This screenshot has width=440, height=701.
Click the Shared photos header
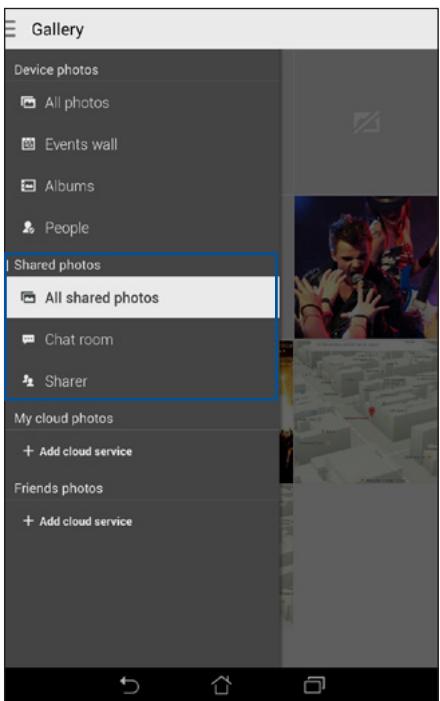[x=57, y=265]
